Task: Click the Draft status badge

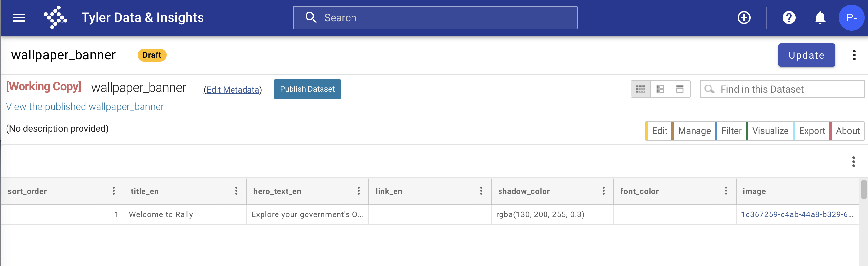Action: point(152,55)
